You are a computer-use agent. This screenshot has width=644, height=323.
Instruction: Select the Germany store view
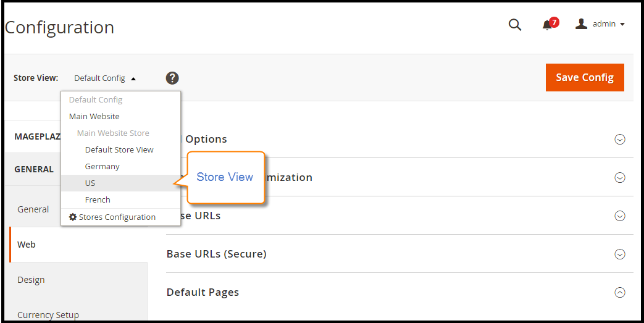(121, 166)
